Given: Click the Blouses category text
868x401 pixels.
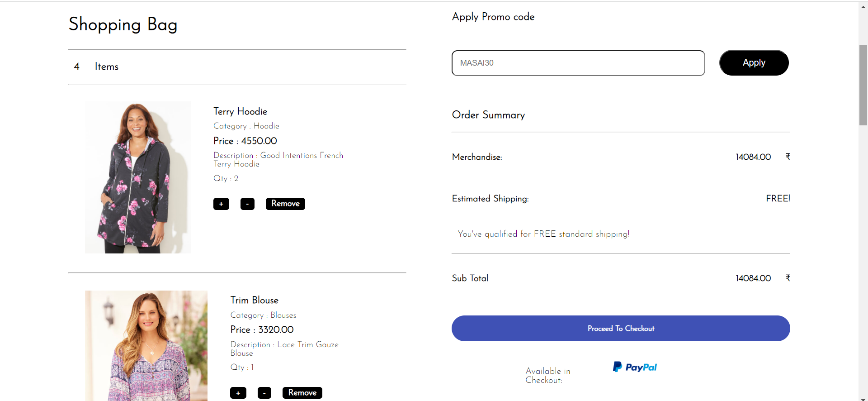Looking at the screenshot, I should coord(283,315).
